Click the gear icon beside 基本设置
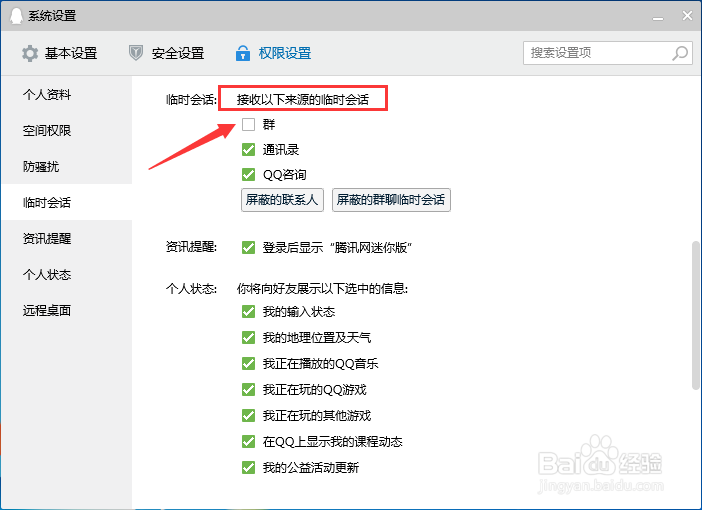 [x=30, y=53]
